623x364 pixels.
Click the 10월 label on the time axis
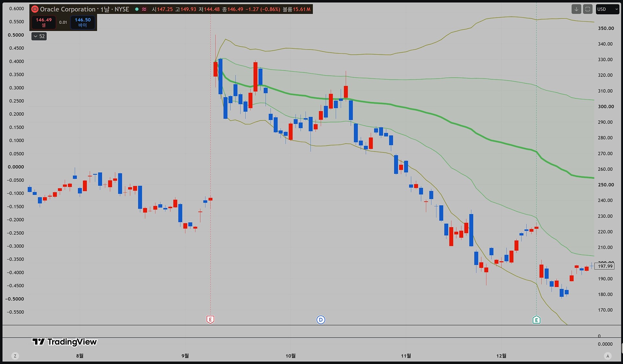[x=291, y=356]
